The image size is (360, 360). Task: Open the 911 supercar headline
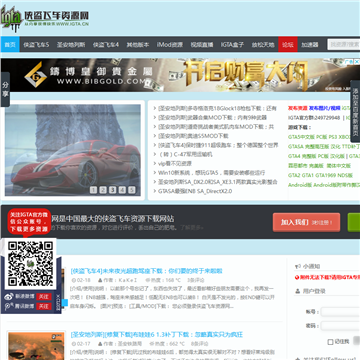[218, 145]
